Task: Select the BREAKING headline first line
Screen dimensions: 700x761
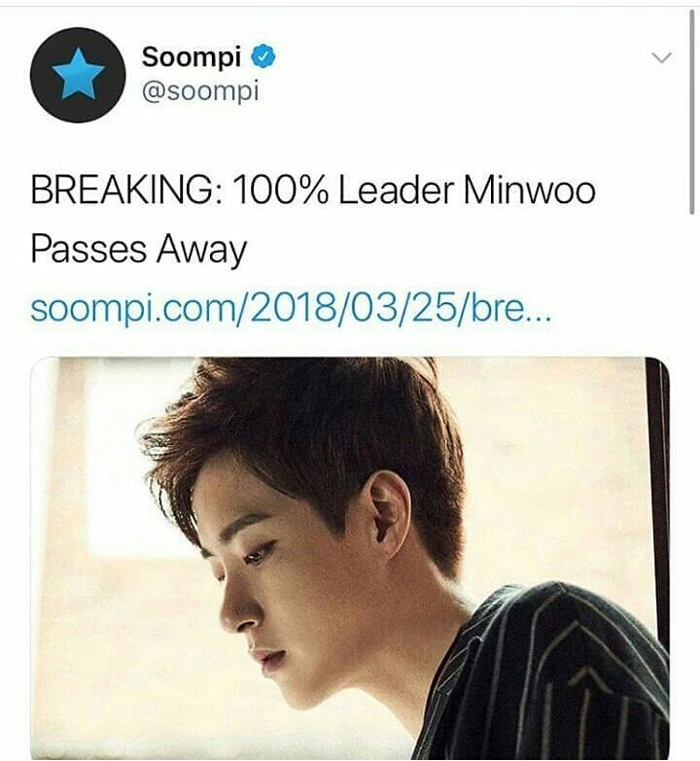Action: coord(313,190)
